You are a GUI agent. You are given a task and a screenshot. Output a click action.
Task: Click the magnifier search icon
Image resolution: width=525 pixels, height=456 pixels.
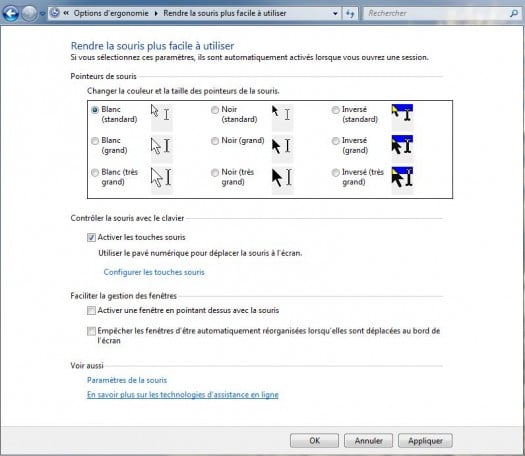pos(514,13)
